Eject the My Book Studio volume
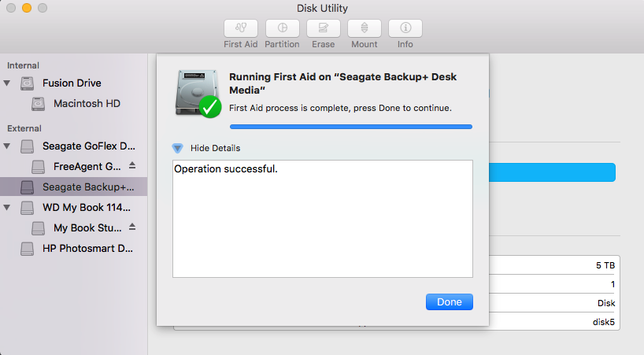This screenshot has width=644, height=355. 132,227
